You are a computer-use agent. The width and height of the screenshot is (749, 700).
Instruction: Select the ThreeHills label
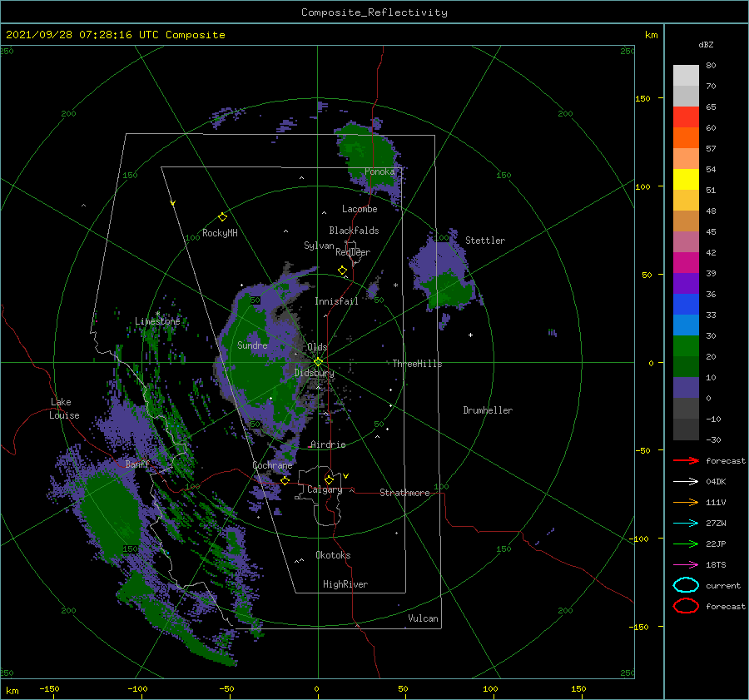(418, 364)
